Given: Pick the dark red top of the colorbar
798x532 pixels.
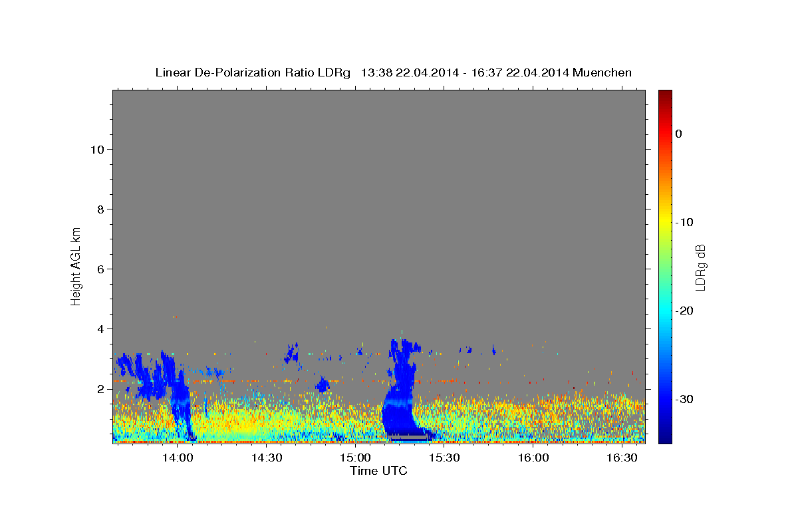Looking at the screenshot, I should [x=665, y=94].
